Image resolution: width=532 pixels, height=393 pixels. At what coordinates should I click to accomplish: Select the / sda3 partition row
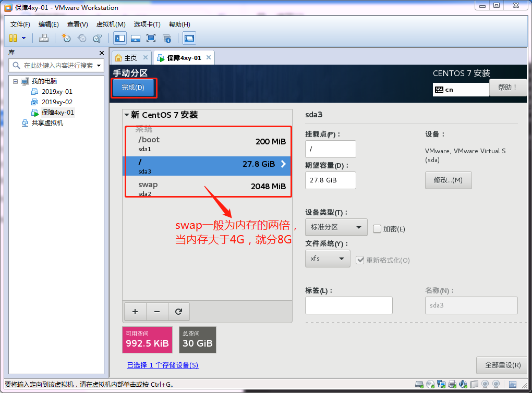[x=207, y=166]
